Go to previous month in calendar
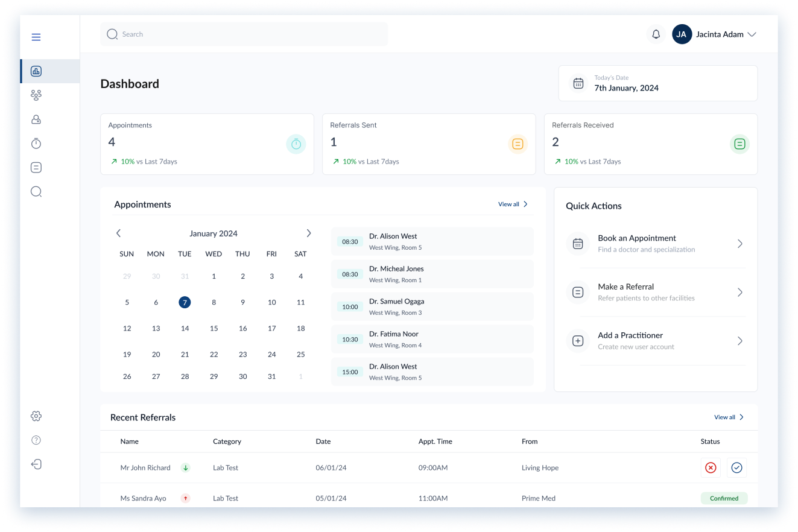The width and height of the screenshot is (798, 532). click(x=118, y=233)
